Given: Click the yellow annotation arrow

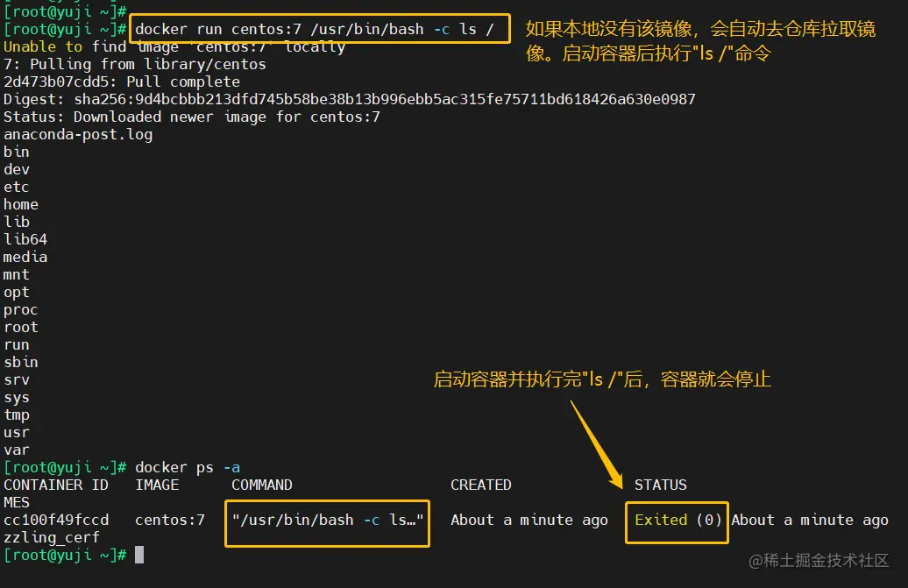Looking at the screenshot, I should (x=598, y=440).
